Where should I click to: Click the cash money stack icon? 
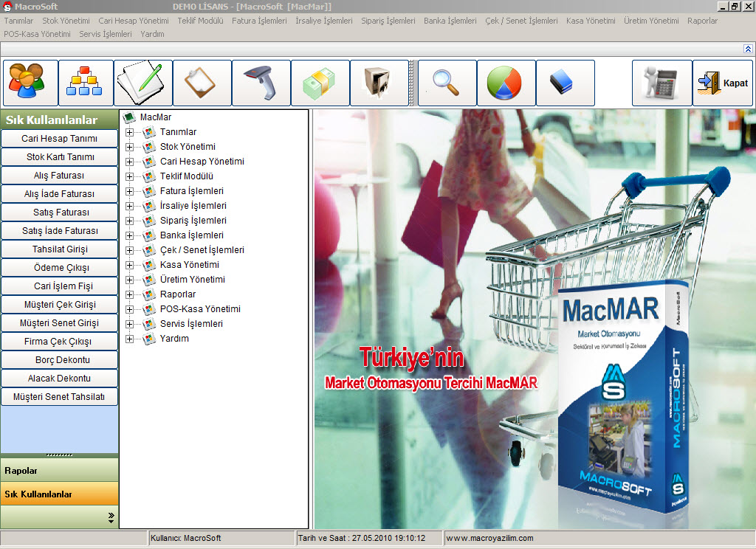coord(320,83)
